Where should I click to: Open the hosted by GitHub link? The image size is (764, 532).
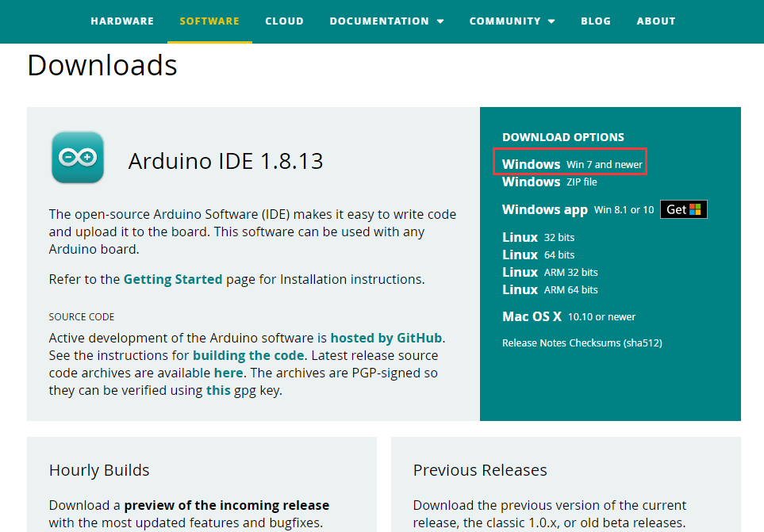coord(386,338)
